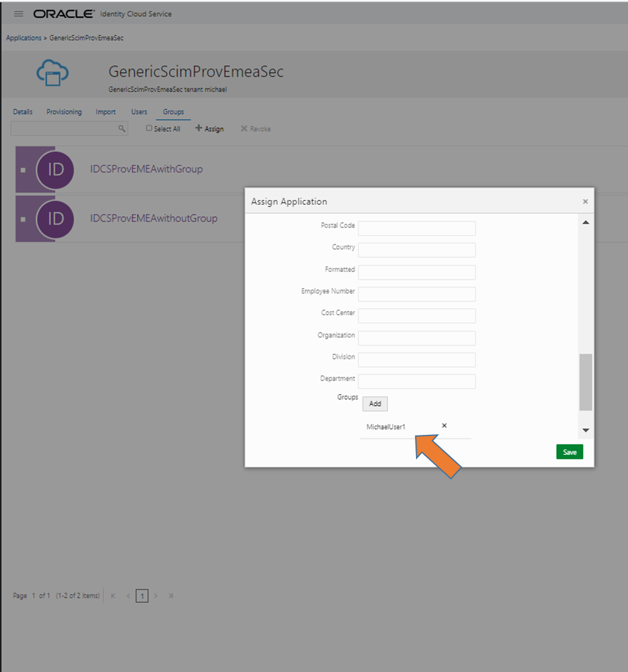This screenshot has height=672, width=628.
Task: Click inside the Department input field
Action: click(416, 381)
